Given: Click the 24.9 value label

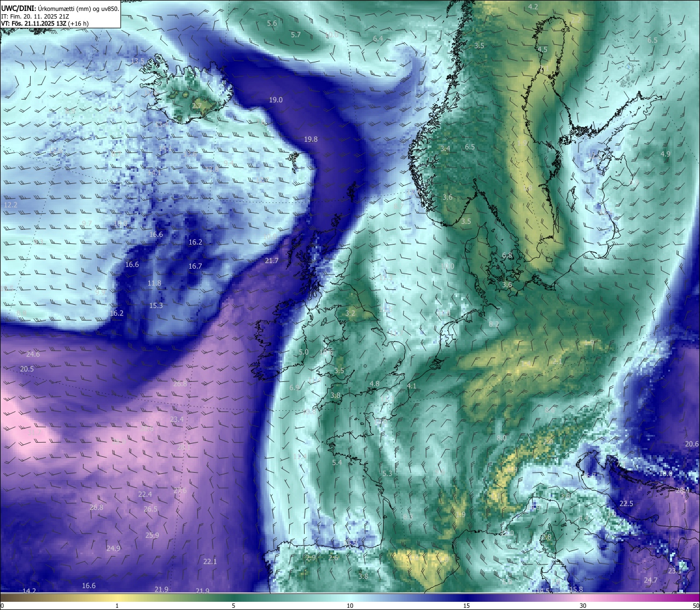Looking at the screenshot, I should (113, 549).
